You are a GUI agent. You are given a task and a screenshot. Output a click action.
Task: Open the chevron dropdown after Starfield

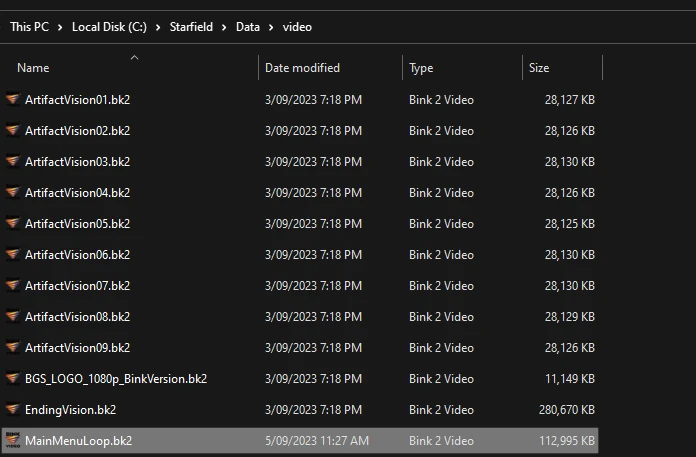pyautogui.click(x=225, y=27)
